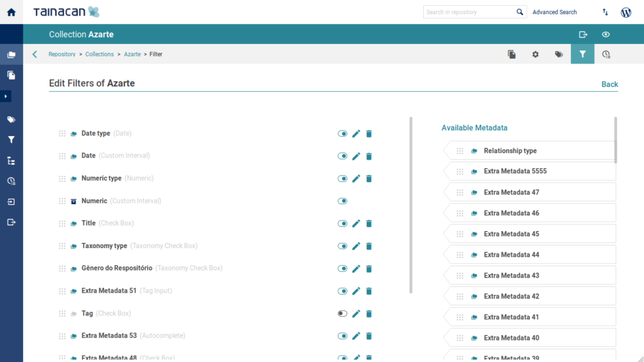
Task: Edit the Date filter with the pencil
Action: [x=356, y=156]
